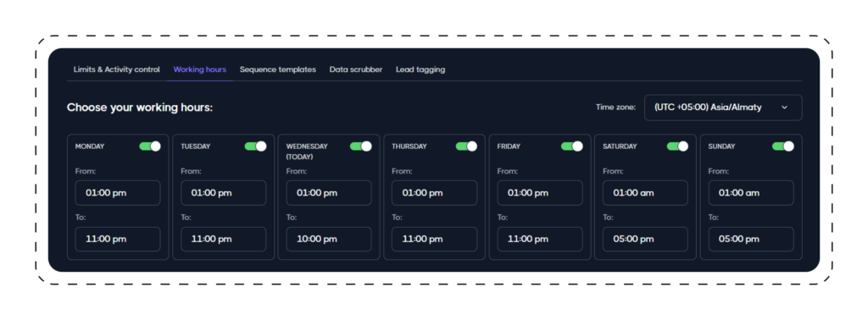868x320 pixels.
Task: Click the time zone chevron arrow
Action: click(x=784, y=108)
